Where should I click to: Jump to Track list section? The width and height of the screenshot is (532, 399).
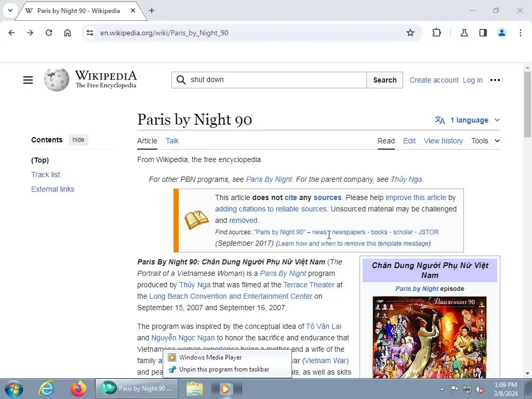point(46,175)
